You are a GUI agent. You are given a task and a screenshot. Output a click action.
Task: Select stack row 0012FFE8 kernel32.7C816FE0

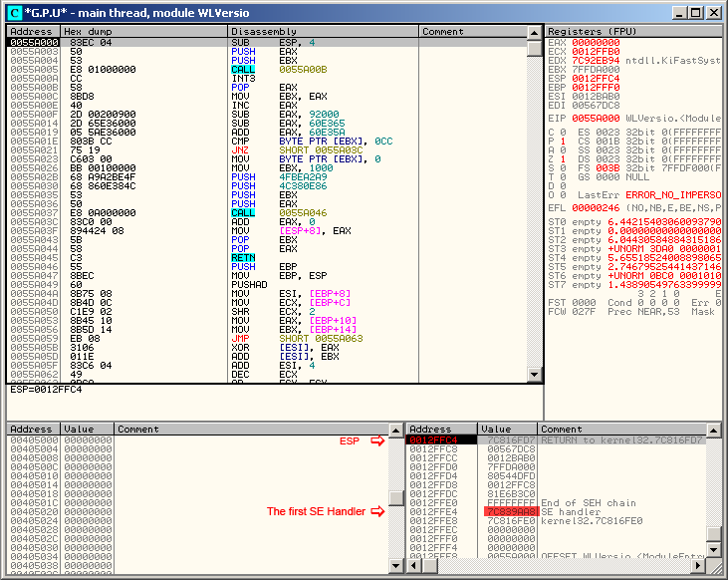[x=557, y=521]
